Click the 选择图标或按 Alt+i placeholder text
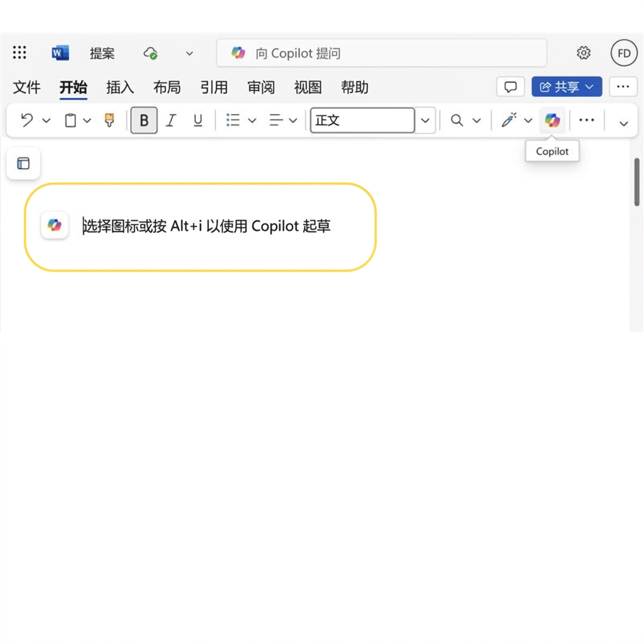Viewport: 644px width, 644px height. tap(207, 226)
